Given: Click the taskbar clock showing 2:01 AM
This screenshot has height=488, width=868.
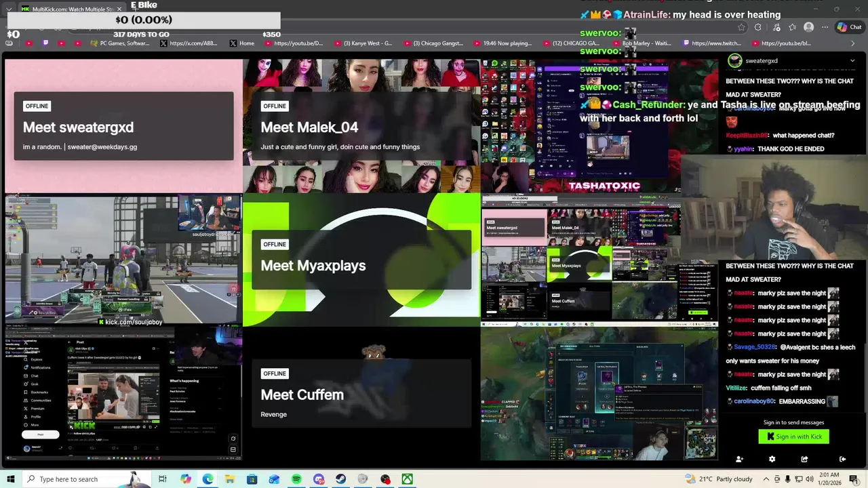Looking at the screenshot, I should tap(830, 479).
